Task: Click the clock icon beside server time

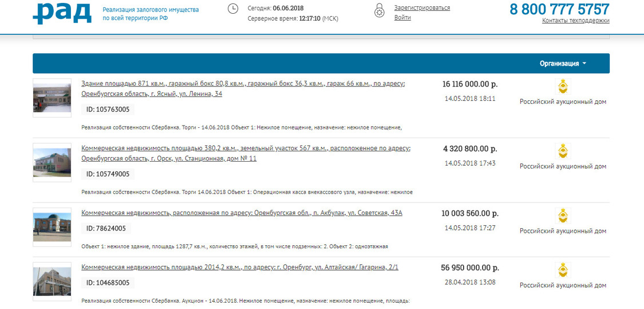Action: [233, 9]
